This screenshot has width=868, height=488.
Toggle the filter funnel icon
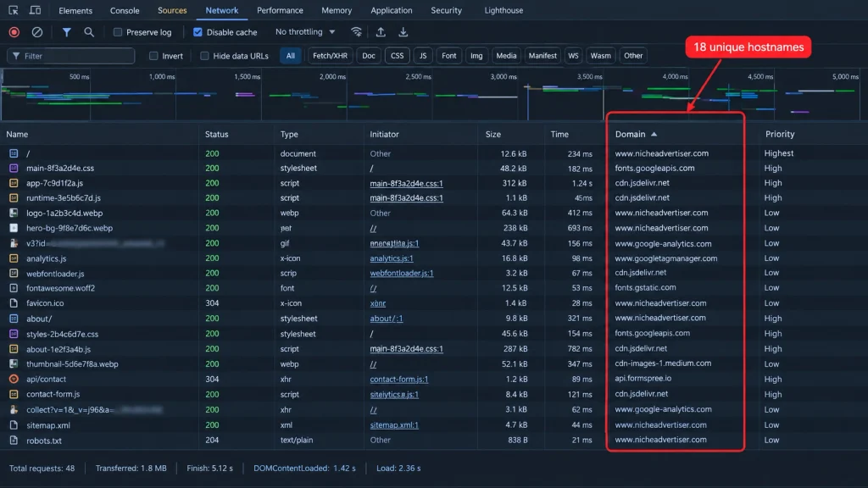point(66,32)
